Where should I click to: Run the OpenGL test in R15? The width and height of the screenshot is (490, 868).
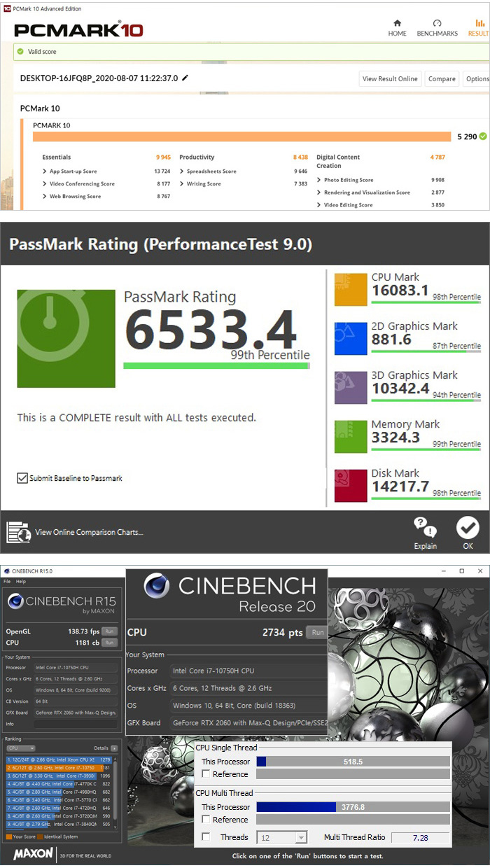[110, 631]
